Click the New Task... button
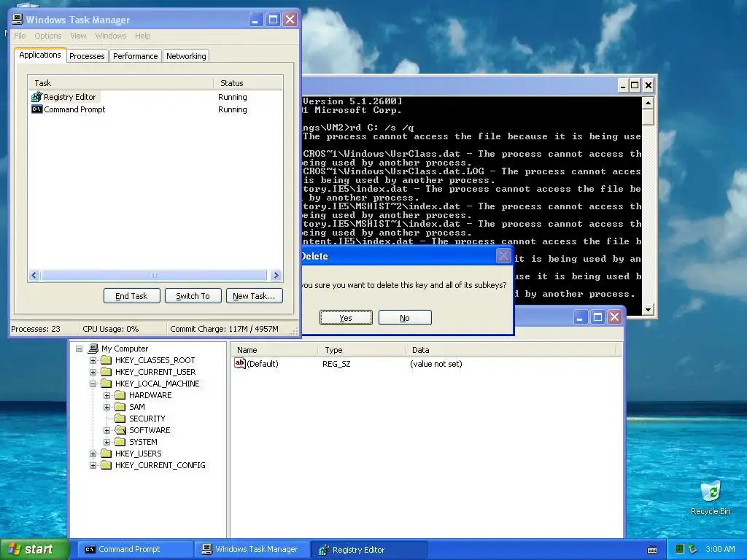Screen dimensions: 747x560 (254, 296)
